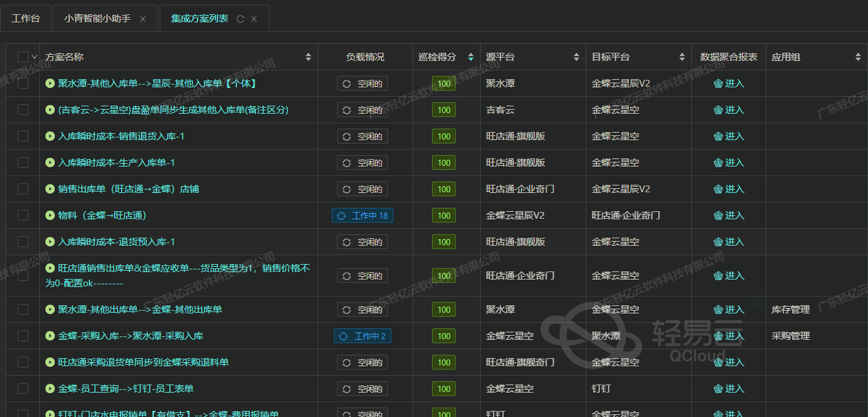Click play icon for 聚水潭-其他出库单-->金蝶-其他出库单
This screenshot has width=868, height=417.
point(50,309)
